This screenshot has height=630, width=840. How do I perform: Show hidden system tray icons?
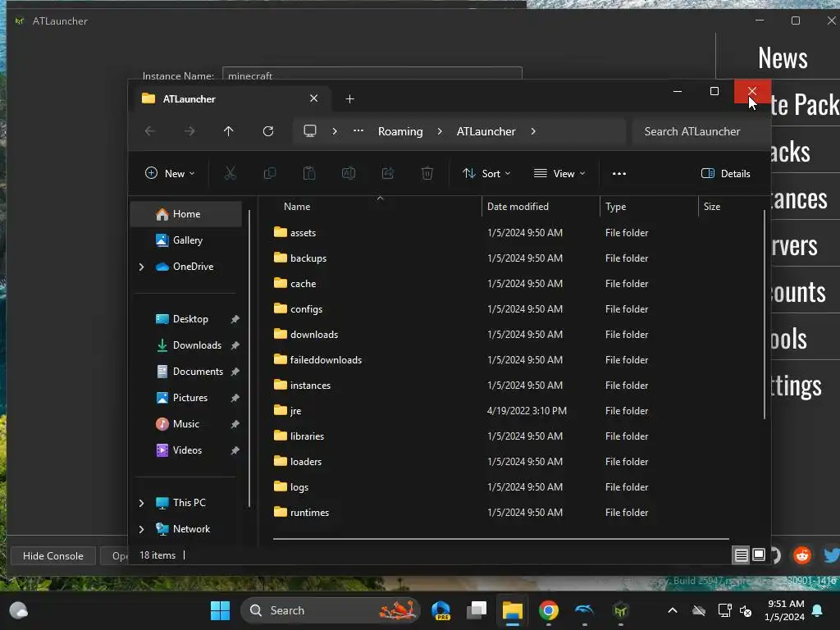tap(673, 610)
